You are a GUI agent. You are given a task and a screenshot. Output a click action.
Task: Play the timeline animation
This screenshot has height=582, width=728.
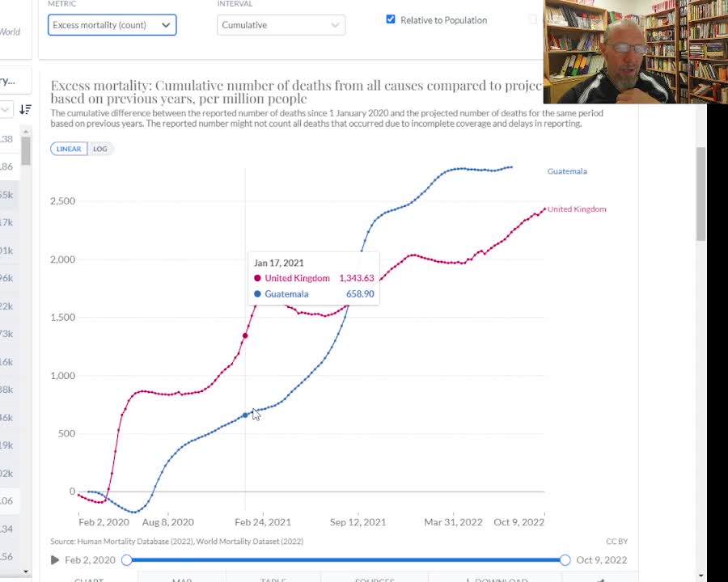(55, 560)
